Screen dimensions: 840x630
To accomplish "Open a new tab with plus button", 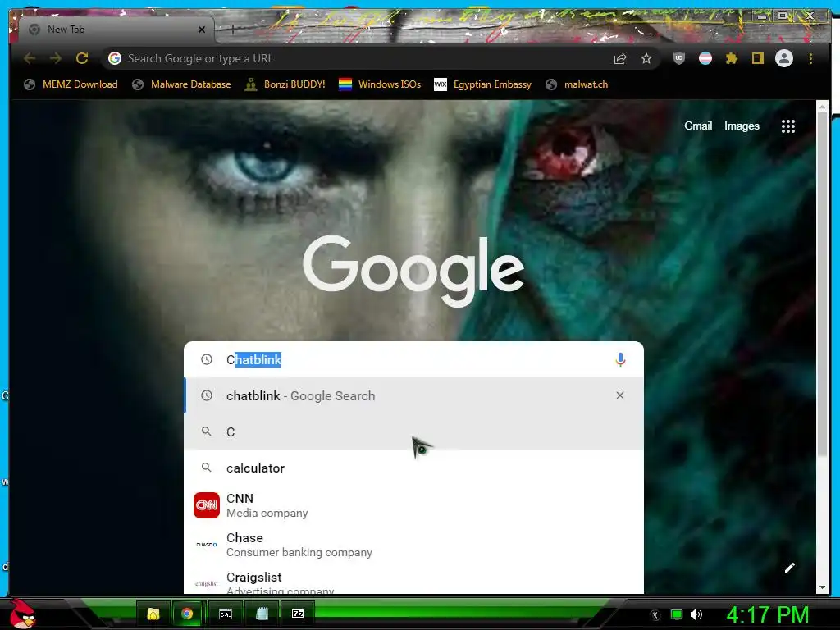I will [x=232, y=30].
